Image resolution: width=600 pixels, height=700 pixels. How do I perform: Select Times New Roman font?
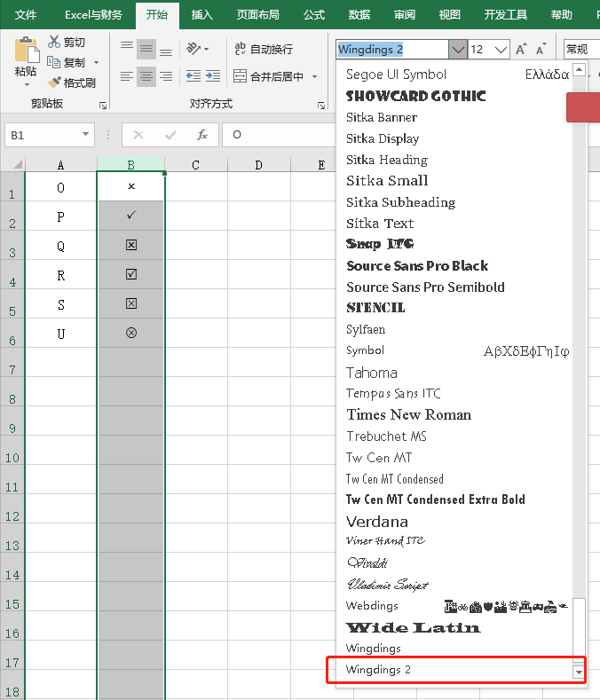click(408, 414)
